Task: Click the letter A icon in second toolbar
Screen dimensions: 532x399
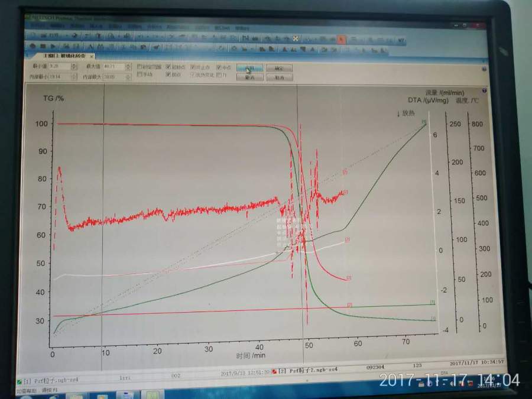Action: coord(90,47)
